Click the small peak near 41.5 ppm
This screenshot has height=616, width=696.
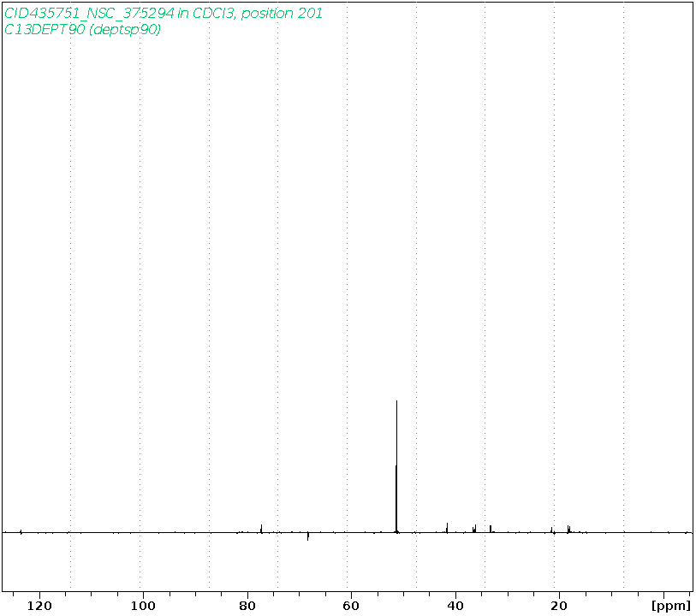(447, 527)
